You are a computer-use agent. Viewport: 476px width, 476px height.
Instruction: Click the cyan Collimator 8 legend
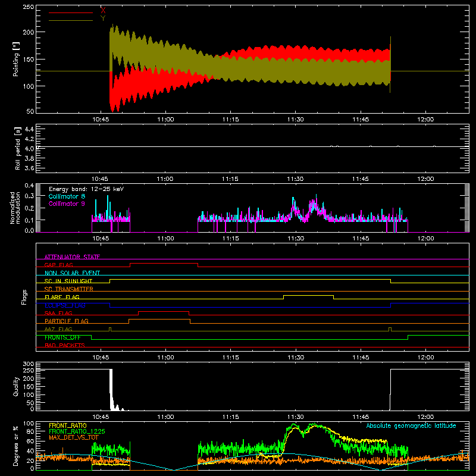pyautogui.click(x=67, y=196)
